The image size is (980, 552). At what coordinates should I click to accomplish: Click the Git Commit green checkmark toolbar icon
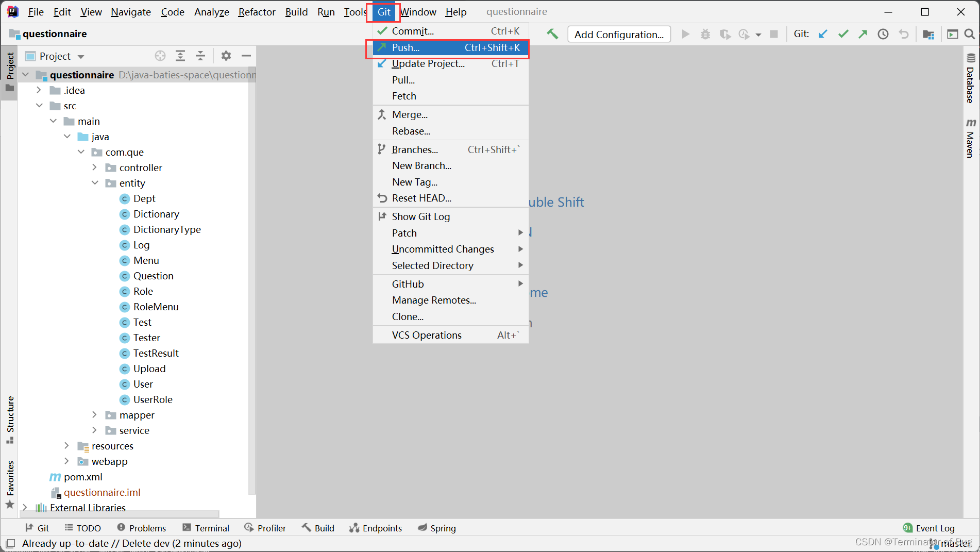(x=843, y=34)
